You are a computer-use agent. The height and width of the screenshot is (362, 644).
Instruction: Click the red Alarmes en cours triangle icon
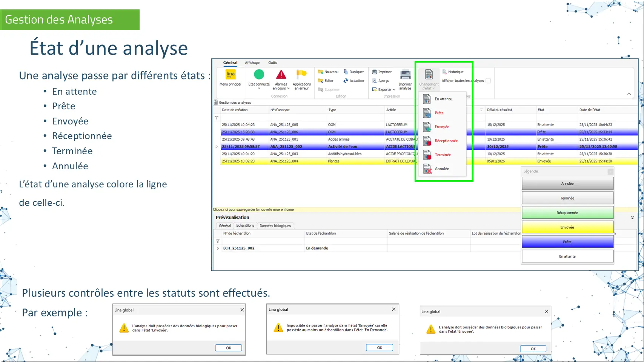[281, 75]
